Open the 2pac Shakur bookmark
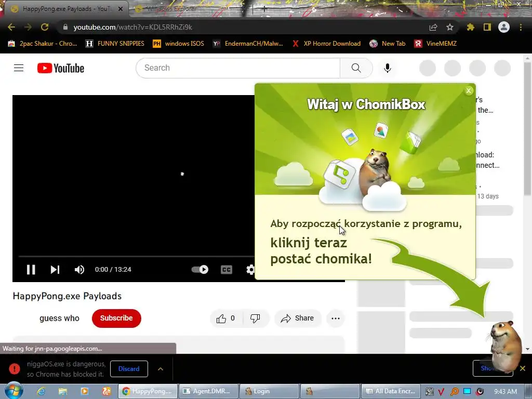This screenshot has height=399, width=532. (43, 44)
